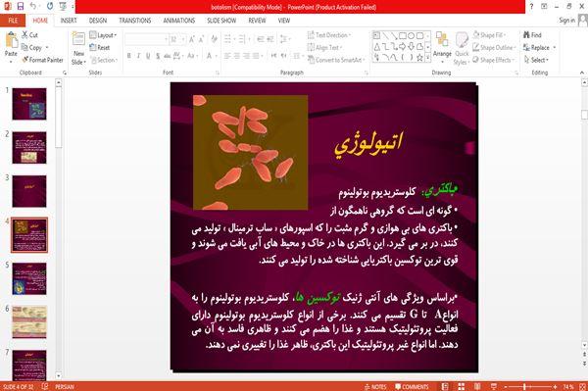Expand the shapes gallery More arrow
The height and width of the screenshot is (391, 588).
428,58
